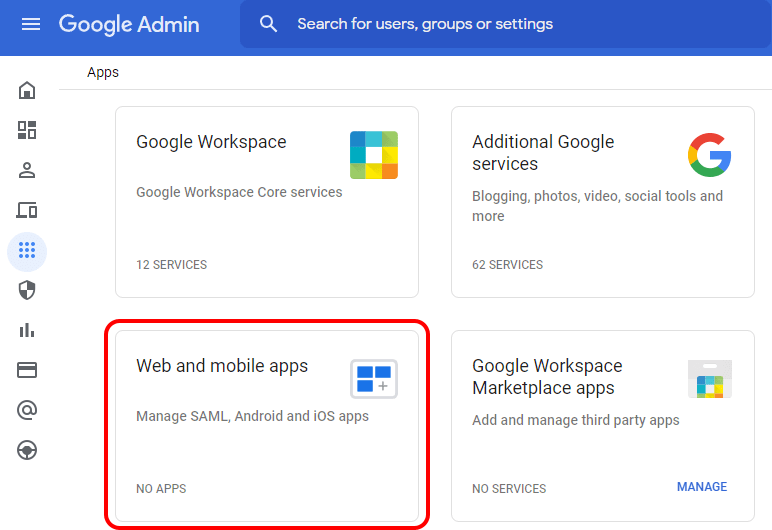
Task: Open Security shield icon in sidebar
Action: [x=27, y=290]
